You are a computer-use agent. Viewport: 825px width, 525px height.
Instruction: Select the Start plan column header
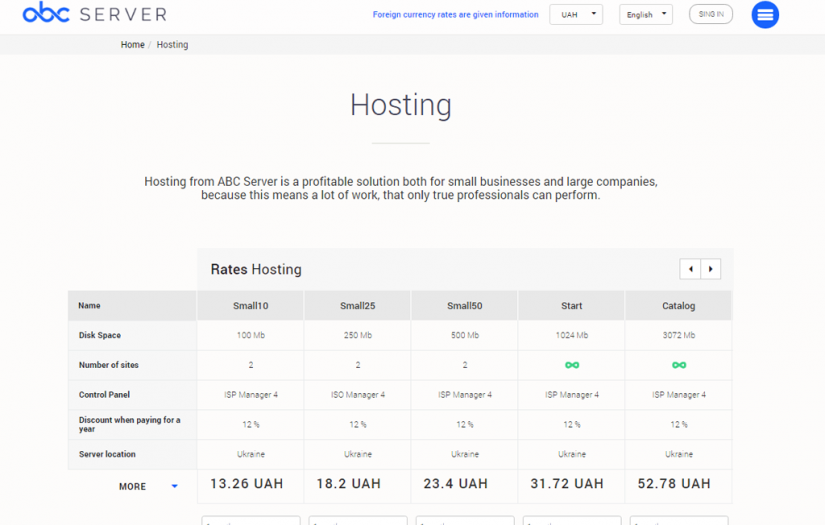(x=572, y=306)
